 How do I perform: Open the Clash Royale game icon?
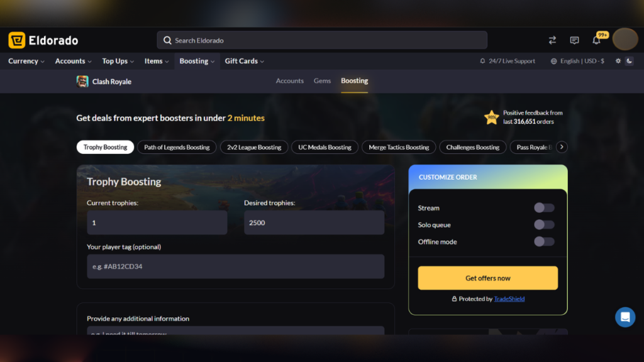[x=82, y=81]
